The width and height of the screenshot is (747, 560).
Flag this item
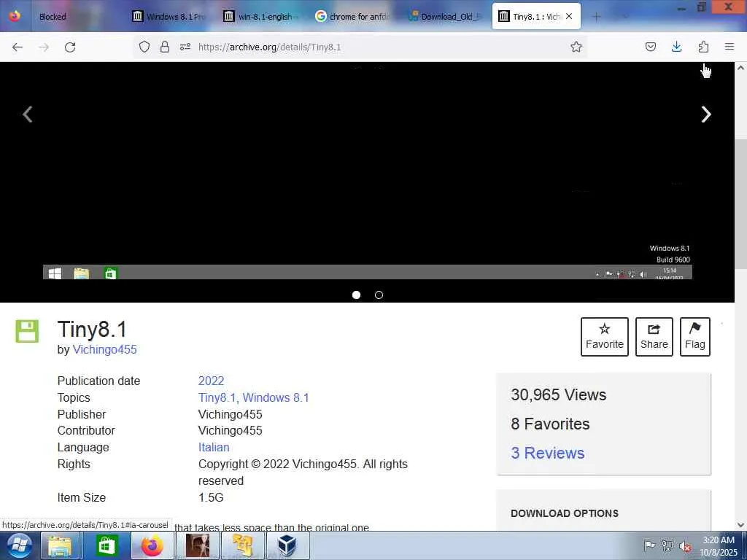pyautogui.click(x=695, y=337)
